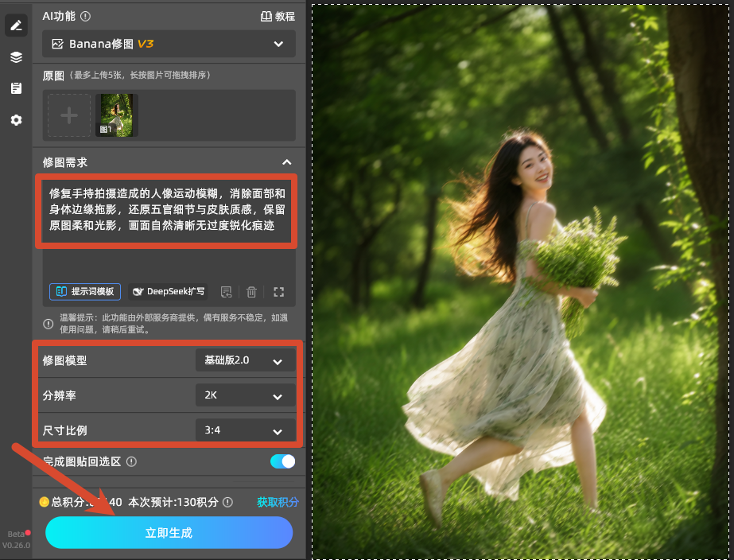The image size is (734, 560).
Task: Click the Beta V0.26.0 version label
Action: tap(17, 539)
